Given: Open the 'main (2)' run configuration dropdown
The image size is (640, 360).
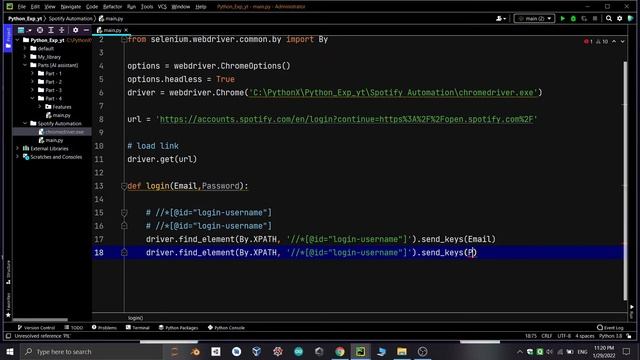Looking at the screenshot, I should pos(534,18).
